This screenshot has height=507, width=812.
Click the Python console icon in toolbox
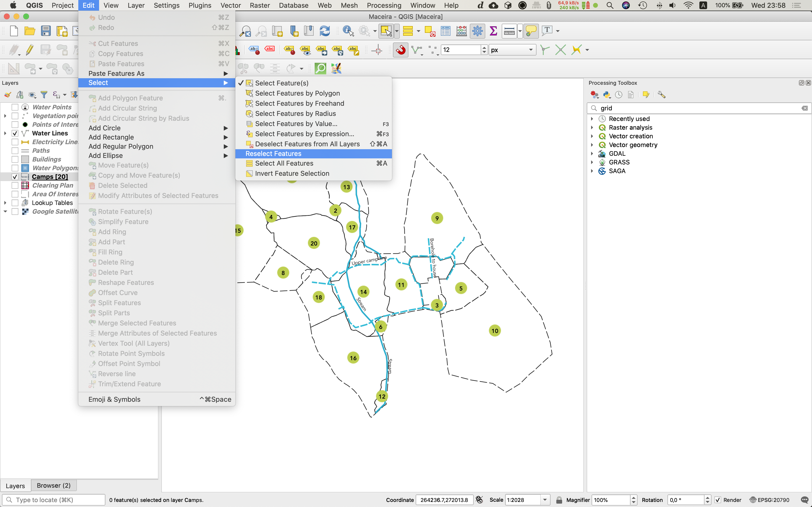pyautogui.click(x=607, y=95)
